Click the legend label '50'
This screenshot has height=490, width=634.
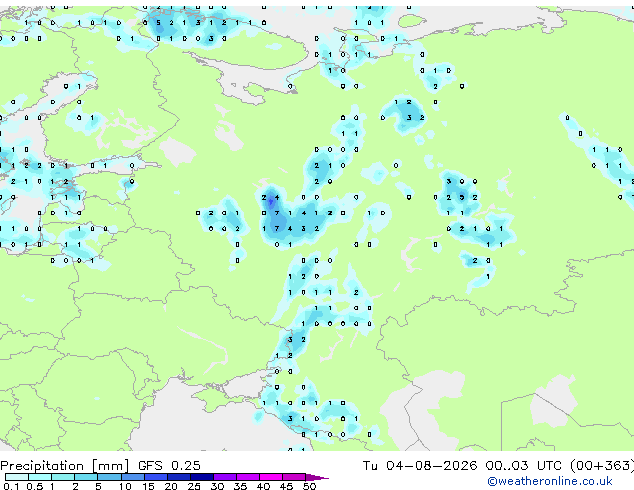[310, 486]
